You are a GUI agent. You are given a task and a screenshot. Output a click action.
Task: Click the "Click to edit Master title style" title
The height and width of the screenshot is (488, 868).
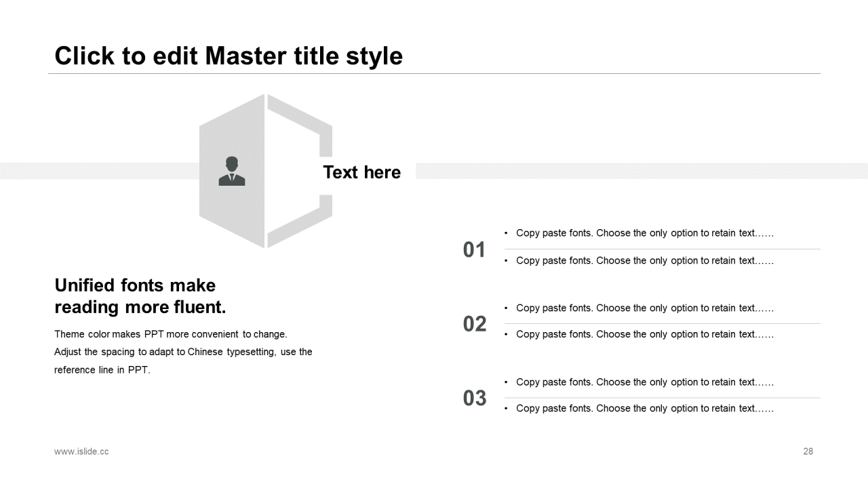(x=229, y=56)
